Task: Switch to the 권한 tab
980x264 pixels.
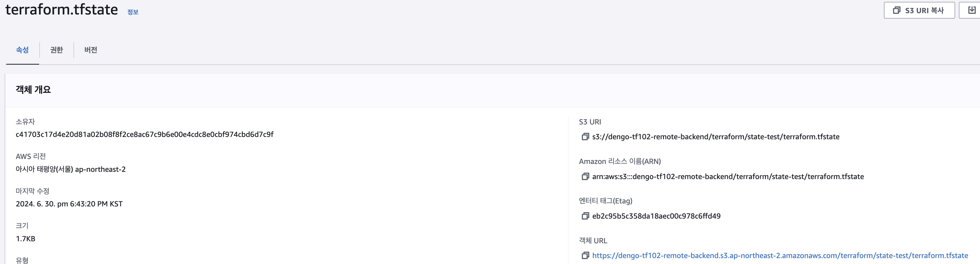Action: 57,50
